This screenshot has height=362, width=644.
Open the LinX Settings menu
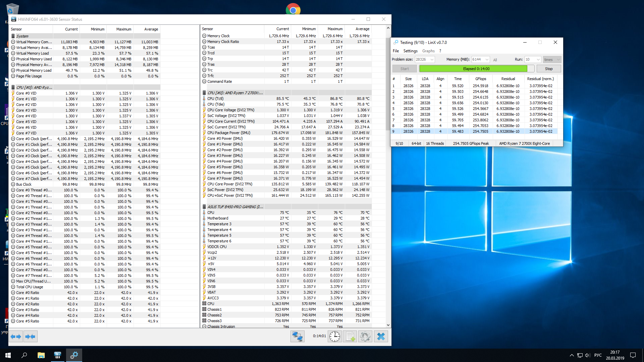[410, 51]
